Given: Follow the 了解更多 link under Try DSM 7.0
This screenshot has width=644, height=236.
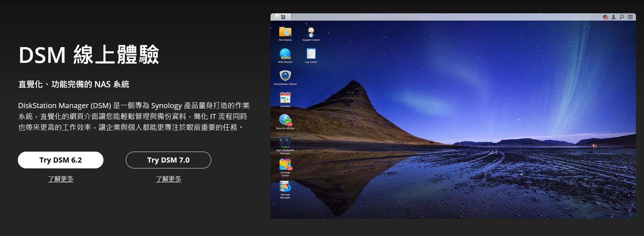Looking at the screenshot, I should coord(168,179).
